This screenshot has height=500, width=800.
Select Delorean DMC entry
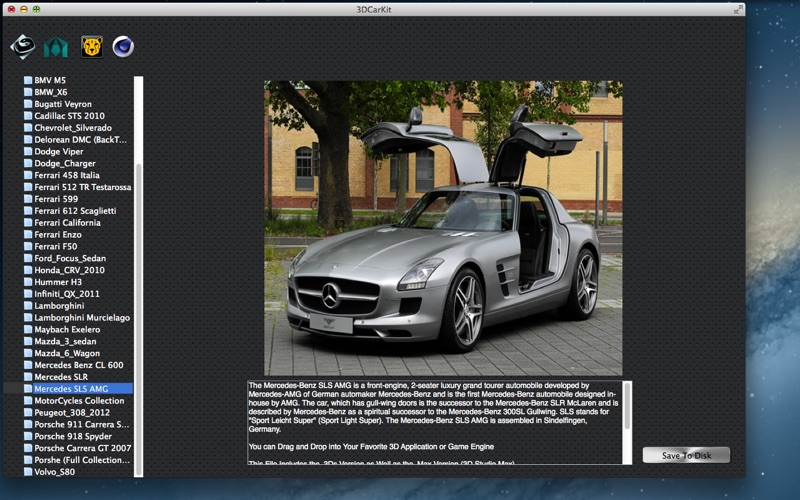click(x=80, y=139)
